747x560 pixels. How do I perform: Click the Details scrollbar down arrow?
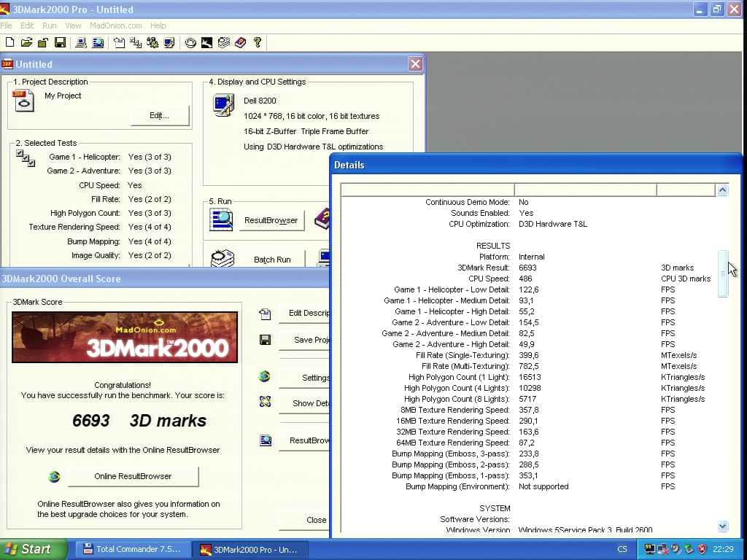click(x=723, y=526)
